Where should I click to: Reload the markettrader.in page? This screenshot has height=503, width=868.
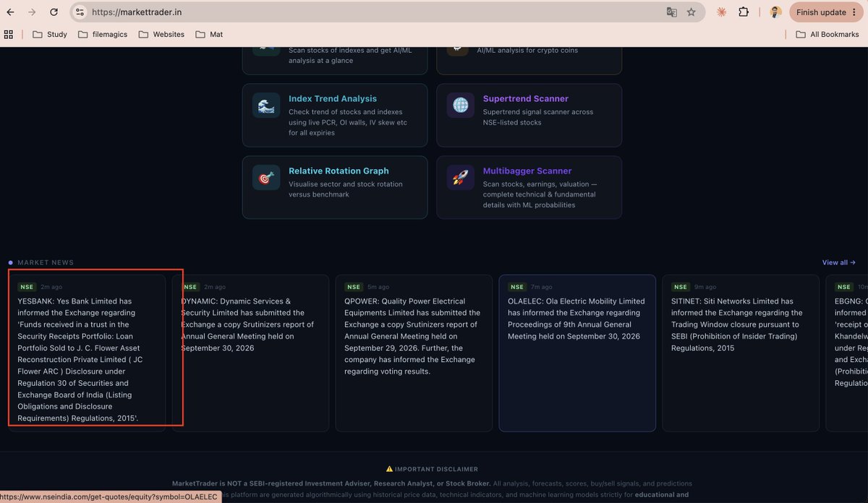pos(54,12)
